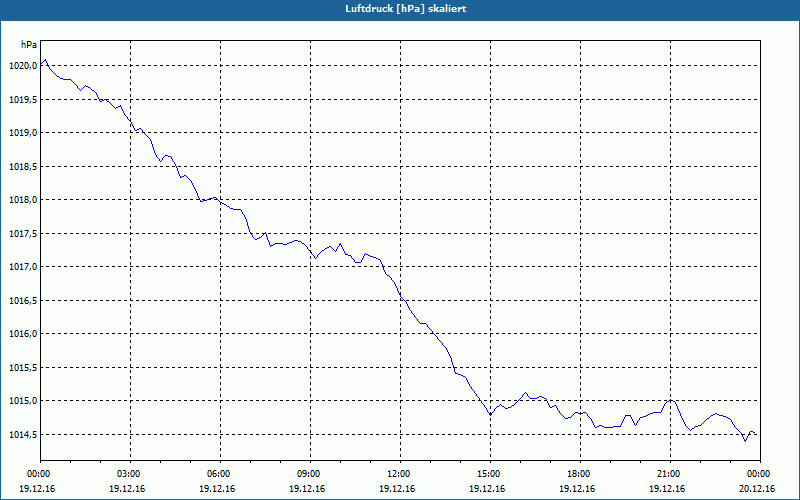Image resolution: width=800 pixels, height=500 pixels.
Task: Select the 1018,0 y-axis label
Action: [23, 199]
